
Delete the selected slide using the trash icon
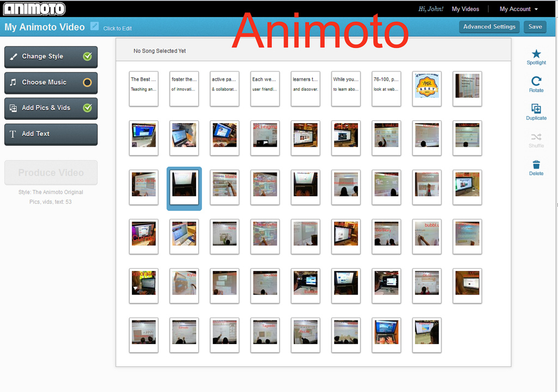536,165
